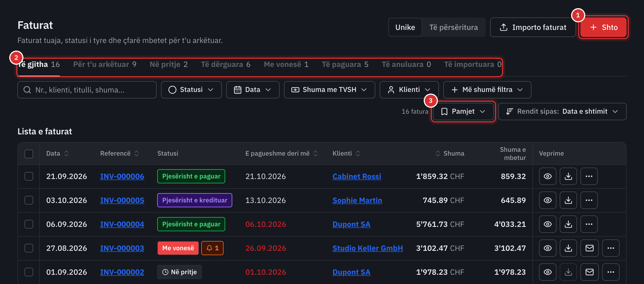Open the Statusi filter dropdown
This screenshot has height=284, width=644.
[x=191, y=90]
